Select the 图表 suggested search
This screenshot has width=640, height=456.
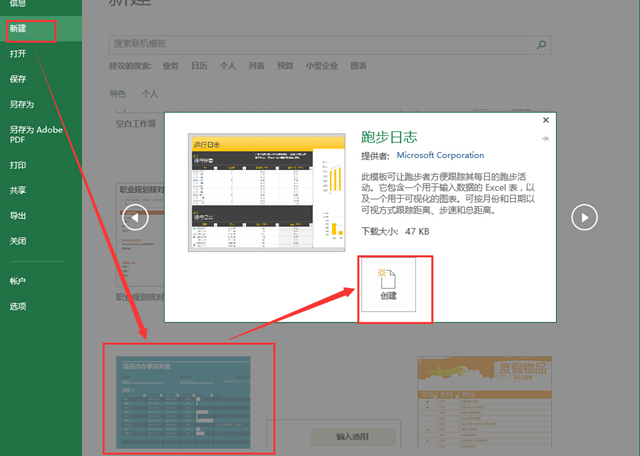[358, 66]
